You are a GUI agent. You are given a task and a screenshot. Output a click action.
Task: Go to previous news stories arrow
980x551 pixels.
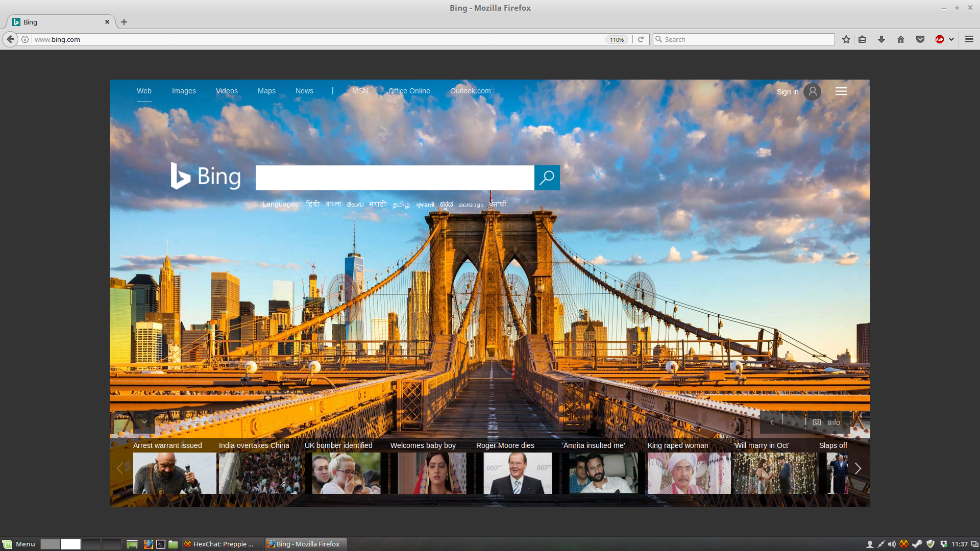120,468
